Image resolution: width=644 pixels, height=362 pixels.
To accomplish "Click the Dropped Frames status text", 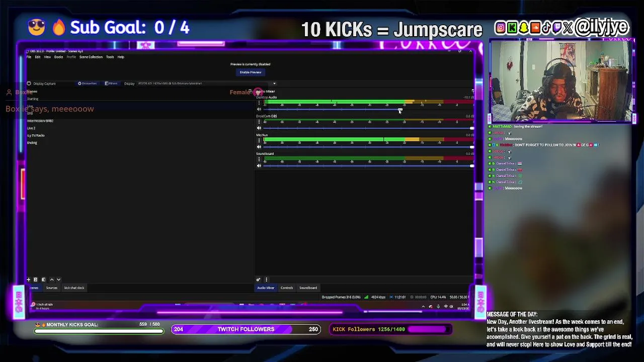I will point(341,297).
